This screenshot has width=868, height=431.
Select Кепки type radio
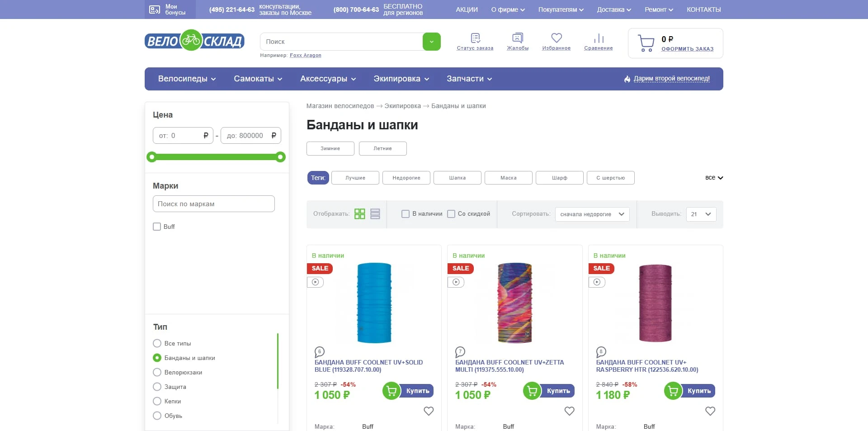[157, 401]
